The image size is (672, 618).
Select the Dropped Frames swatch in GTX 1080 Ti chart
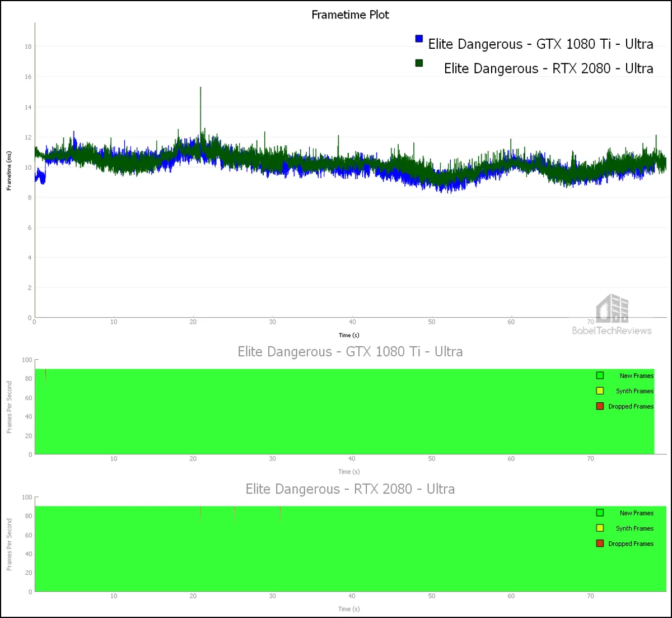click(600, 406)
